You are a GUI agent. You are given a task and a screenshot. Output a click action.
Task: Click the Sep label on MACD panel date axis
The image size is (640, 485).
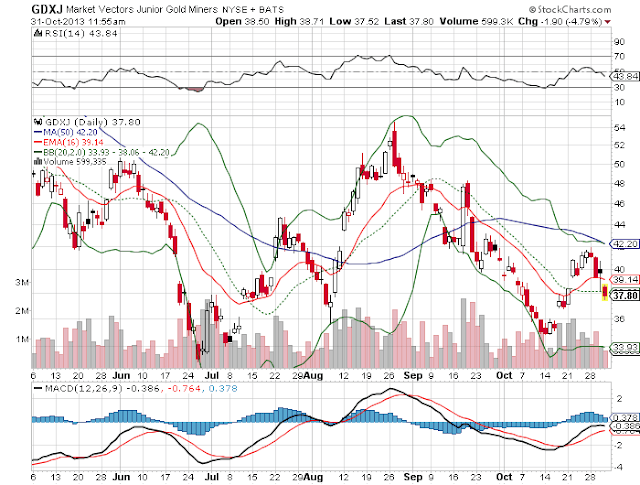413,477
